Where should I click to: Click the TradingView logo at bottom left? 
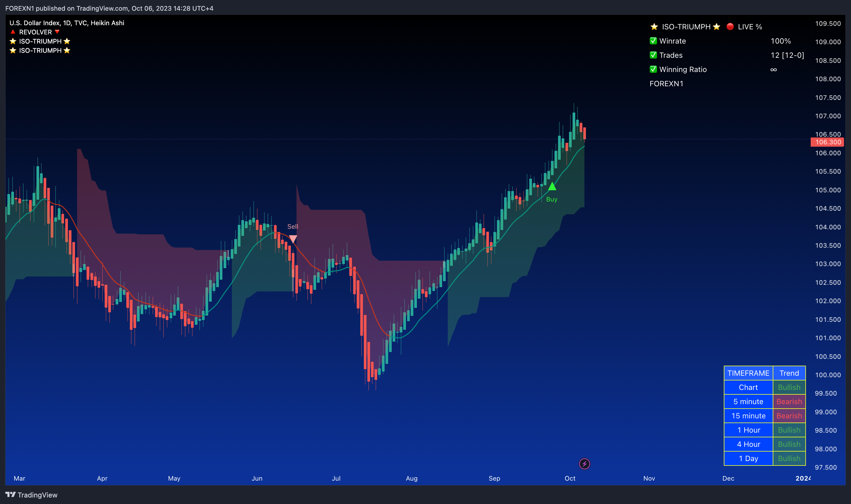pyautogui.click(x=31, y=495)
